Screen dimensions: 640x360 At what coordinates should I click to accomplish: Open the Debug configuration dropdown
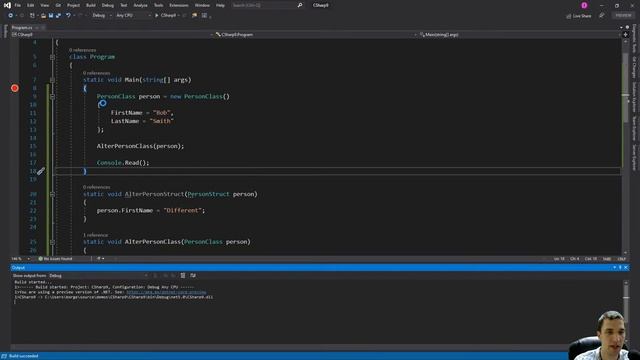click(x=102, y=16)
